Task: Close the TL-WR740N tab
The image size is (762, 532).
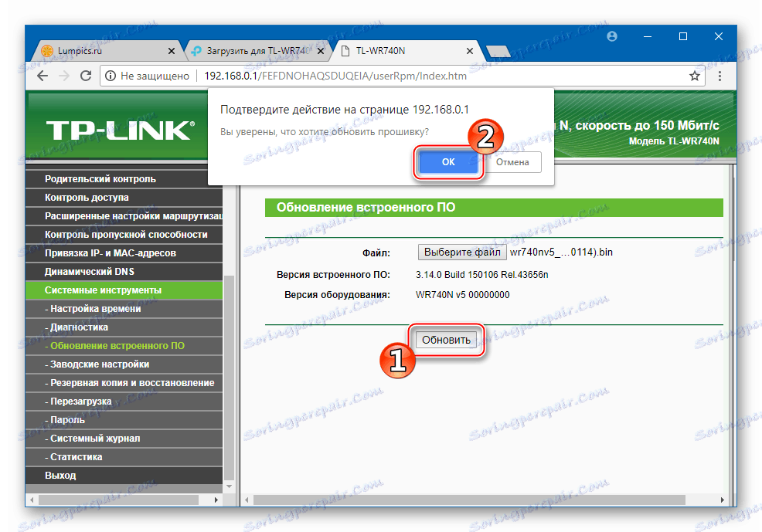Action: click(x=470, y=51)
